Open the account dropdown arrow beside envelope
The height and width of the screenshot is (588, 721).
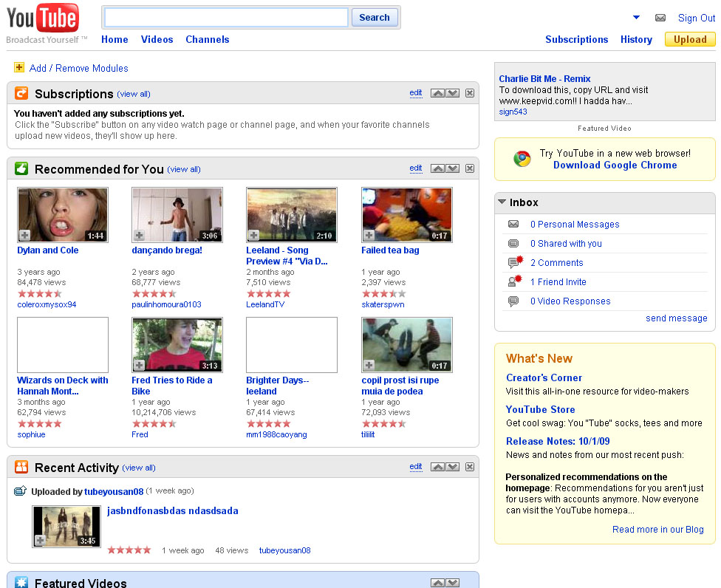click(x=636, y=18)
